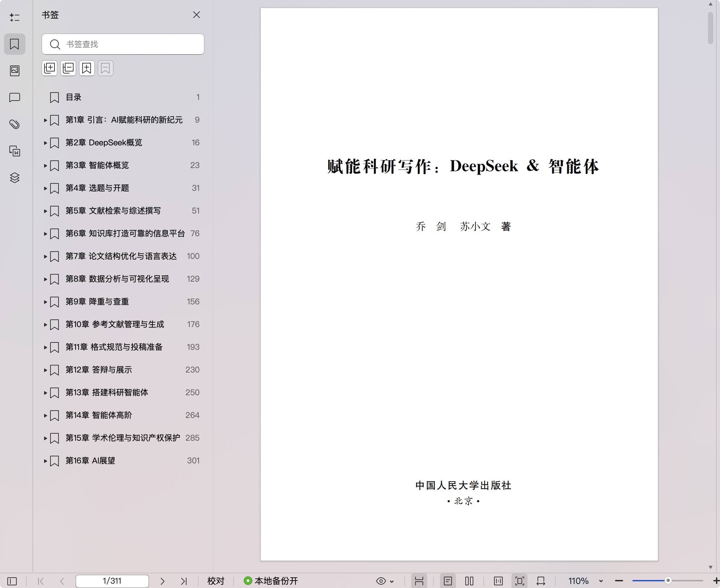
Task: Expand all bookmarks button
Action: click(49, 68)
